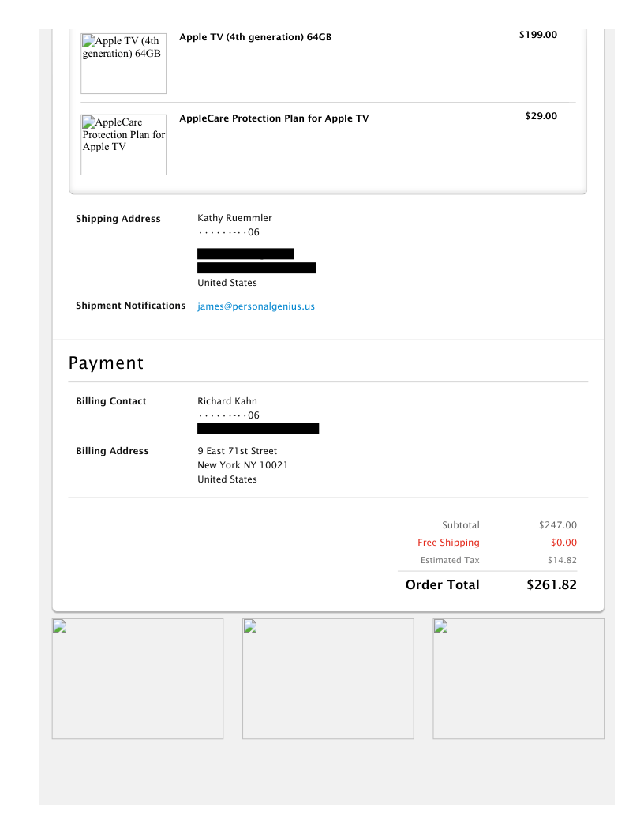The width and height of the screenshot is (644, 834).
Task: Click the last broken image placeholder at the bottom
Action: [519, 678]
